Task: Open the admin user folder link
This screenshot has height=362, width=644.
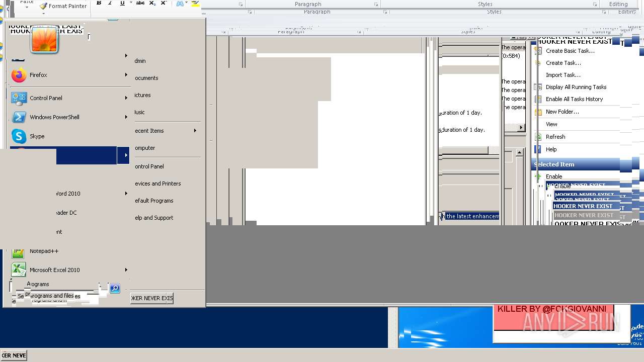Action: [140, 61]
